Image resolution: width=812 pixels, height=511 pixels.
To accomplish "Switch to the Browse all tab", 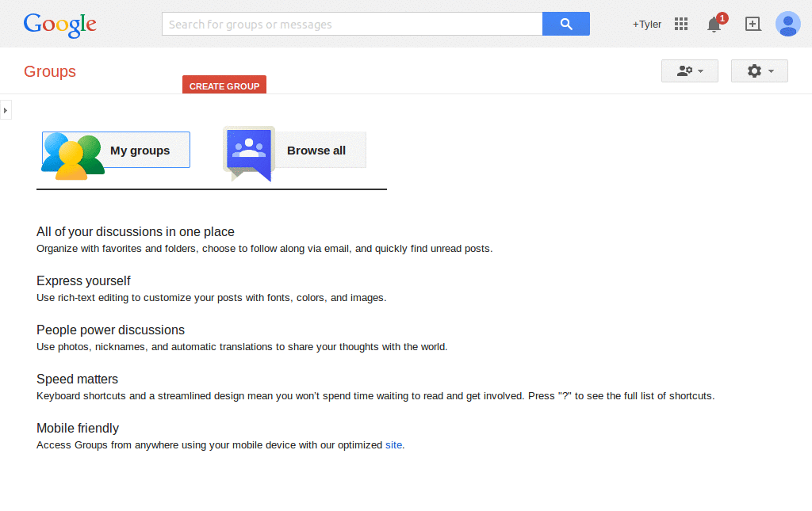I will pos(316,150).
